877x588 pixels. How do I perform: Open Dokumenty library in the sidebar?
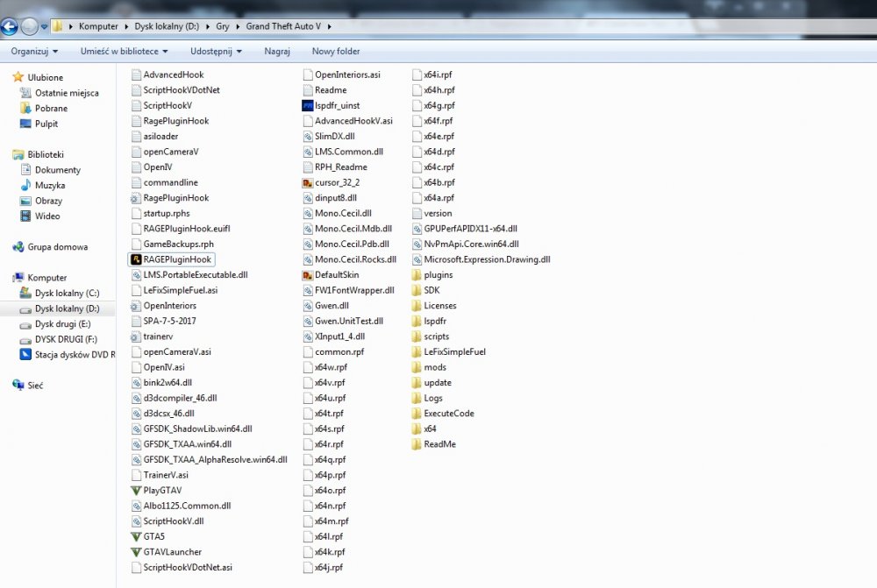(x=58, y=170)
